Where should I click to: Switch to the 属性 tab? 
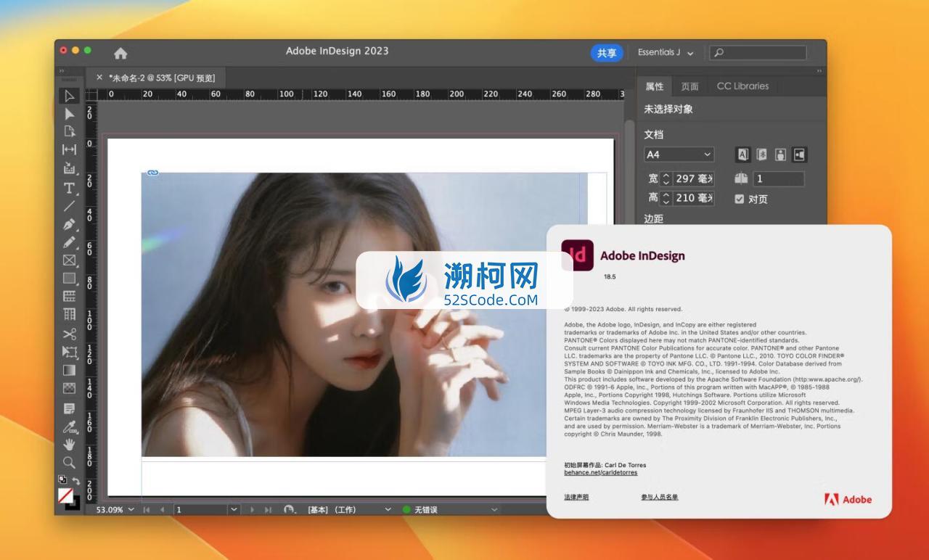tap(654, 86)
